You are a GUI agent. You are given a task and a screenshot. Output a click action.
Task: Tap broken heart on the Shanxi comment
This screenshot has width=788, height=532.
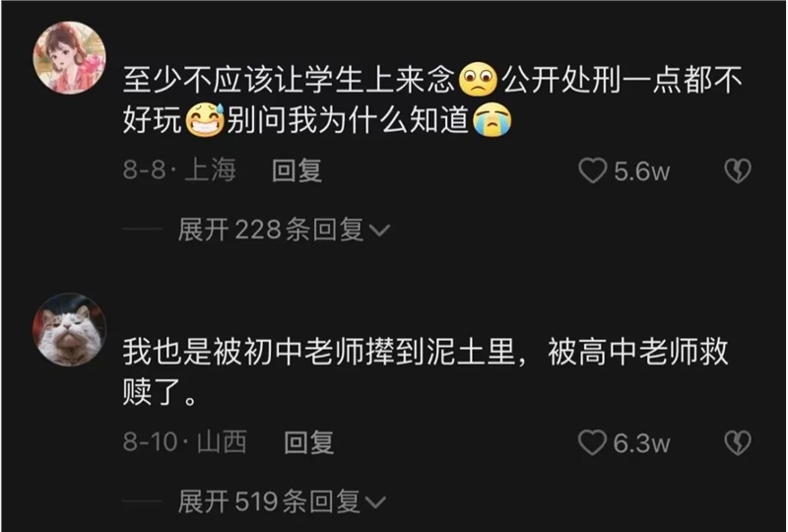click(x=738, y=443)
